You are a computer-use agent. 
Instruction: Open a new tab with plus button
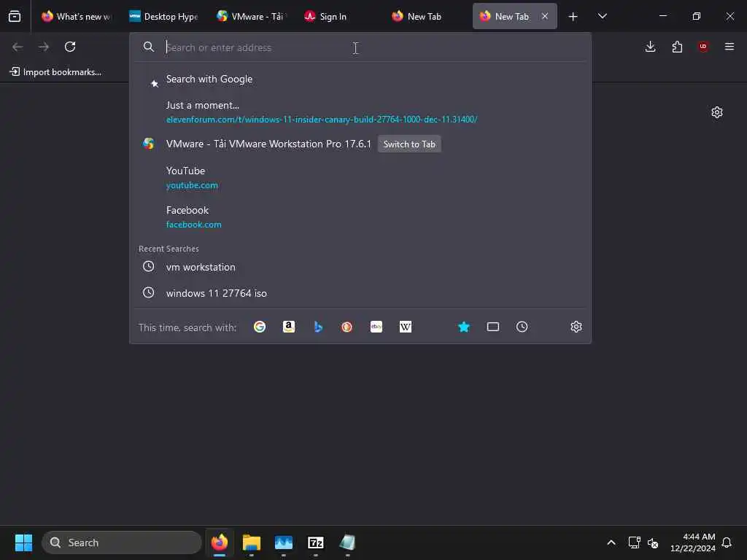pyautogui.click(x=573, y=17)
